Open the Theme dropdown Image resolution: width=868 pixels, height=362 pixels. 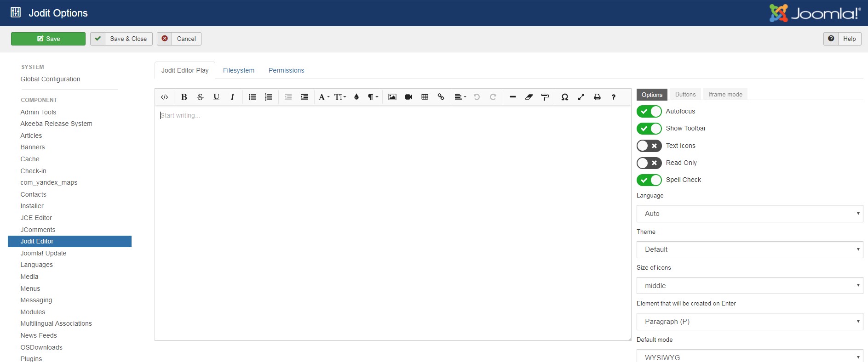(x=750, y=249)
